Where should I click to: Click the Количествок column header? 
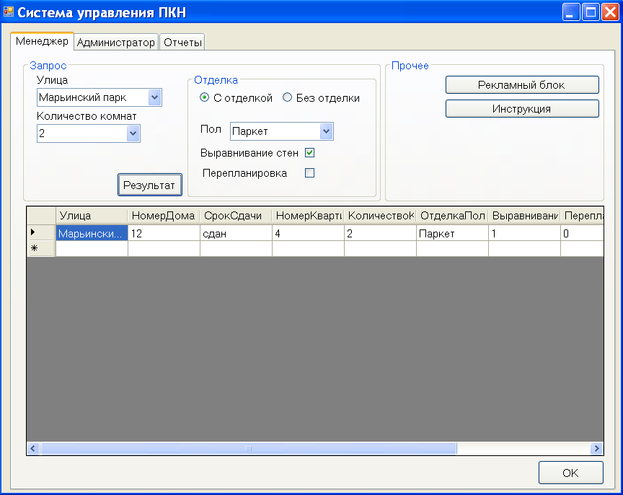(380, 216)
